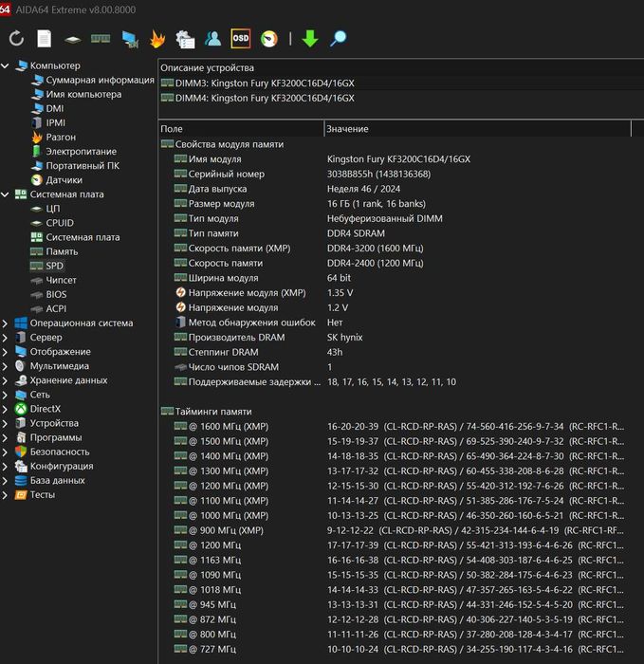Click the Свойства модуля памяти header

pos(222,144)
